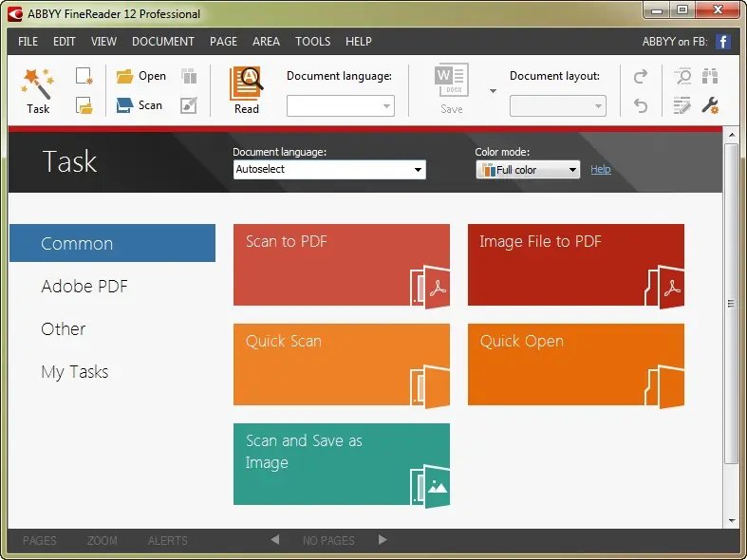Screen dimensions: 747x560
Task: Click the grayed image editor icon
Action: 189,105
